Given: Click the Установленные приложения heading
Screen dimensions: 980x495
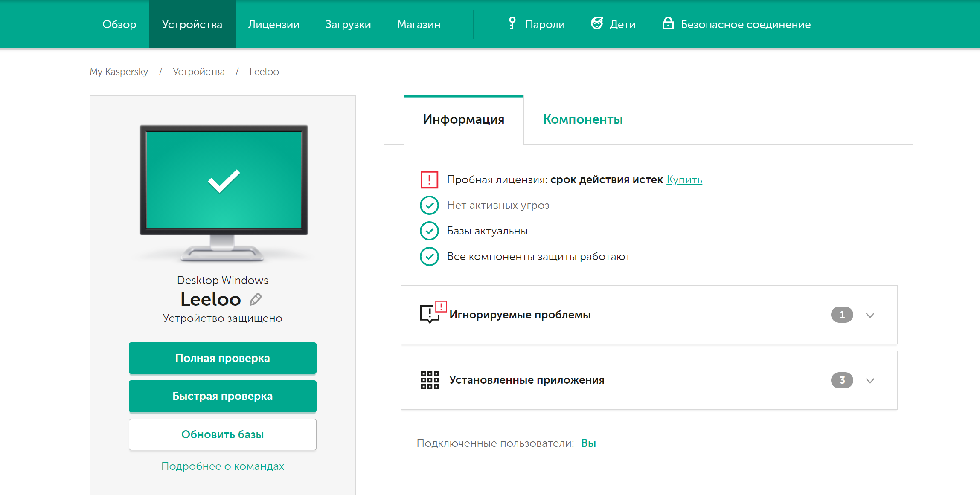Looking at the screenshot, I should point(526,380).
